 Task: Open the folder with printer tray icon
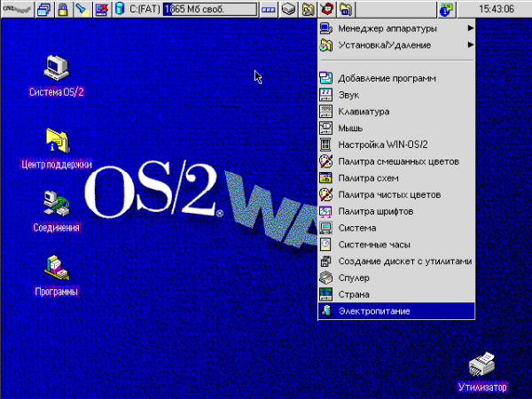(x=308, y=9)
